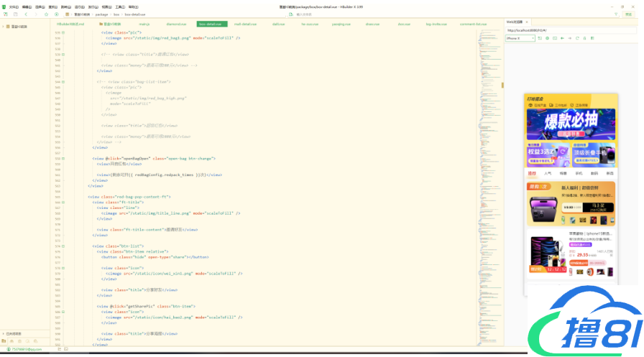Click the green run button icon
This screenshot has height=357, width=644.
[x=56, y=14]
